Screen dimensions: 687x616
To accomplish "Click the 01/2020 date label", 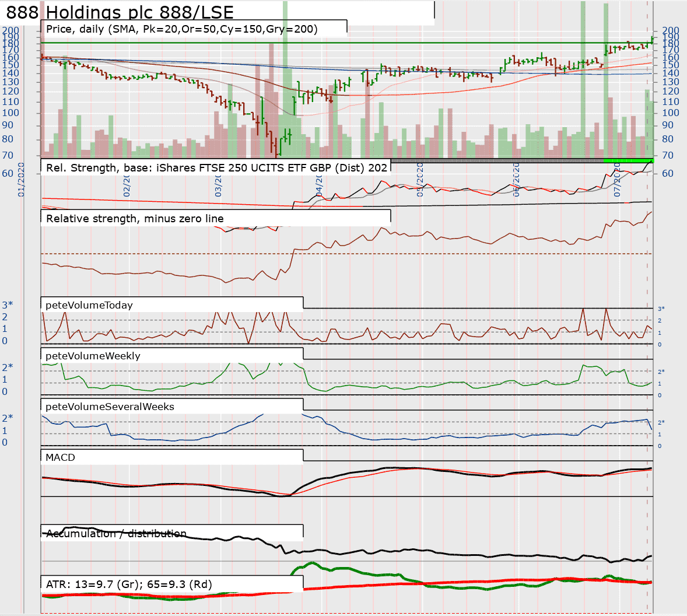I will (x=20, y=180).
